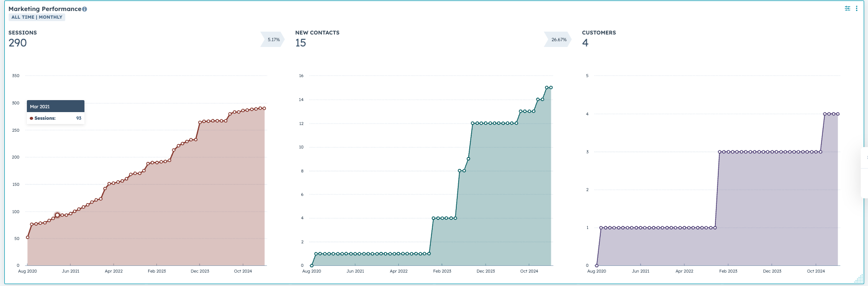Screen dimensions: 868x286
Task: Click the CUSTOMERS metric heading
Action: pos(599,33)
